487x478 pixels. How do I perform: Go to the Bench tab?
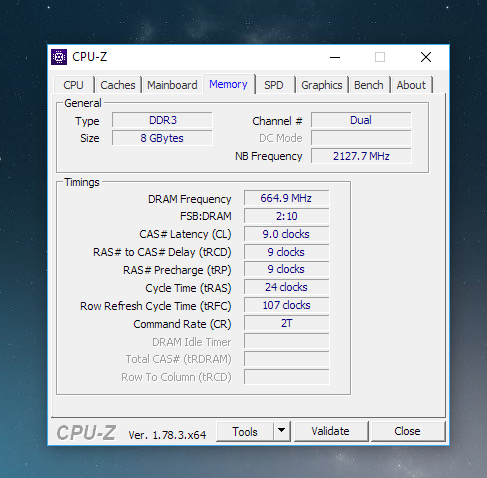[369, 85]
